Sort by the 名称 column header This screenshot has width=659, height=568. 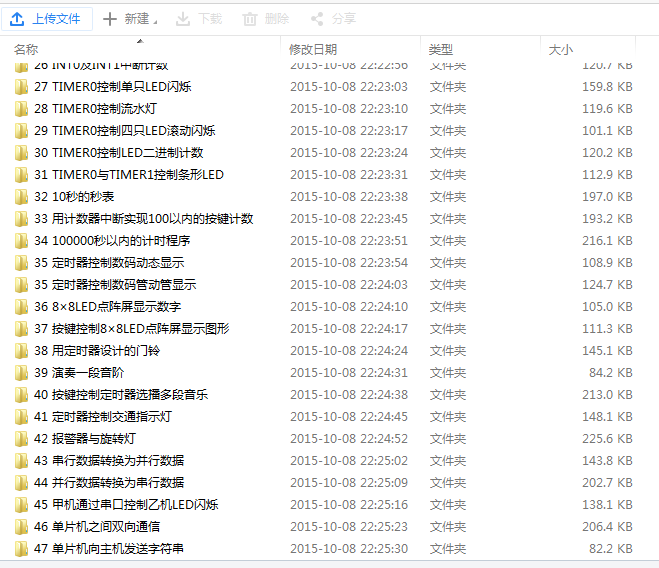tap(26, 50)
